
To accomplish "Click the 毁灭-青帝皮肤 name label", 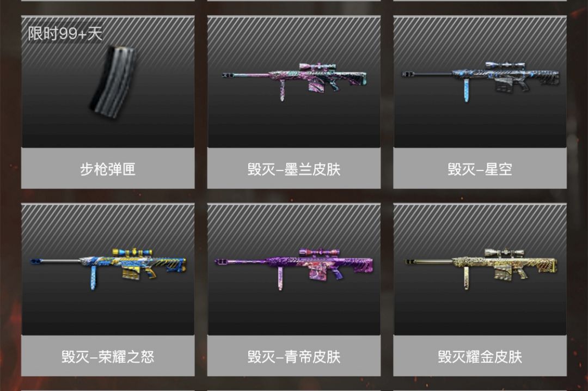I will click(293, 357).
